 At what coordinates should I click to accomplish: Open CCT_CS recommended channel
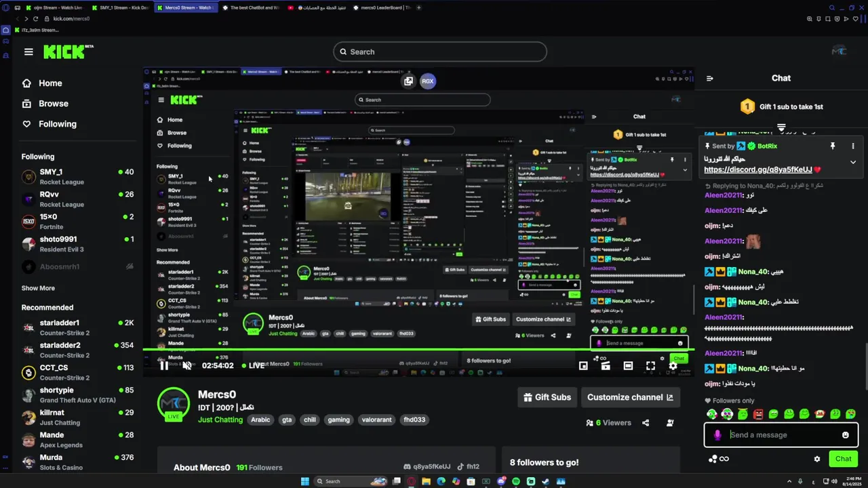pyautogui.click(x=78, y=372)
